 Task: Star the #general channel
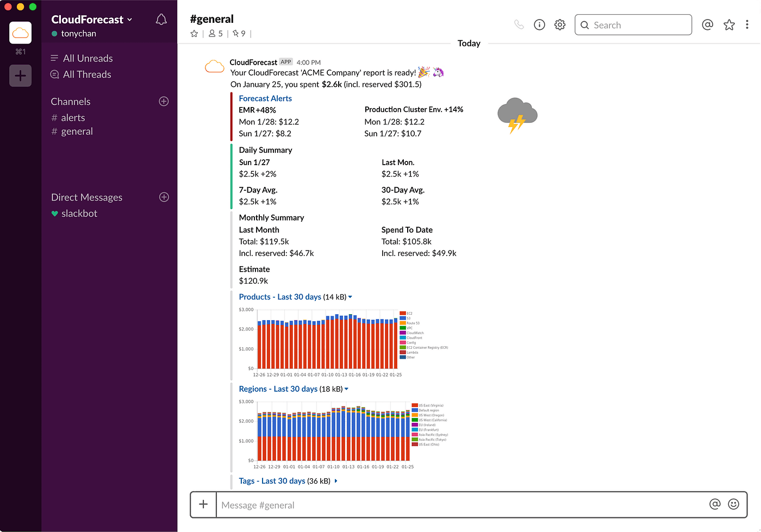[x=194, y=34]
